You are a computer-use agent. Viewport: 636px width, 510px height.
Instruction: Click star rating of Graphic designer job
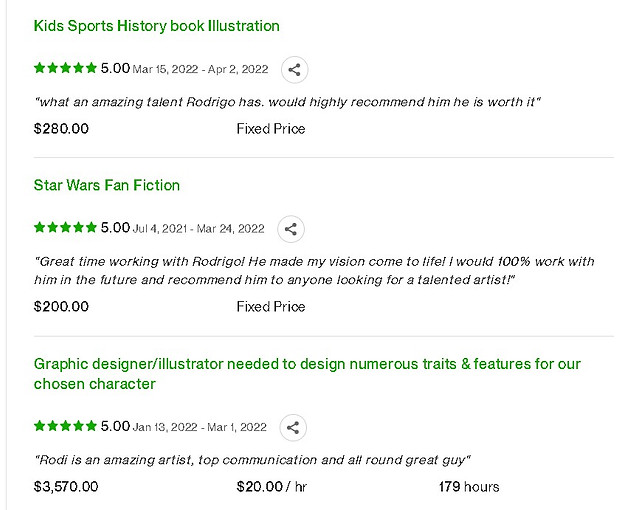coord(65,426)
